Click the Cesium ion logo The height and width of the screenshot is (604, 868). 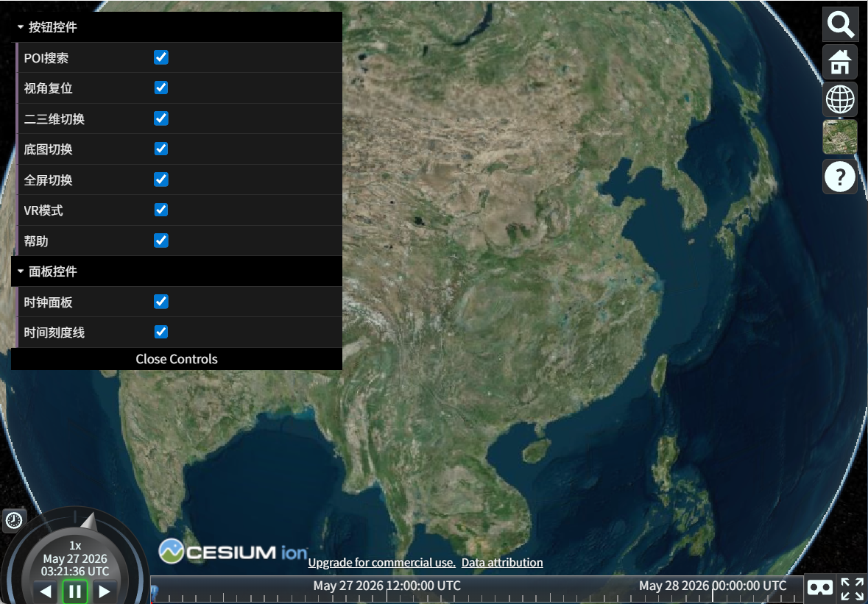click(x=233, y=552)
